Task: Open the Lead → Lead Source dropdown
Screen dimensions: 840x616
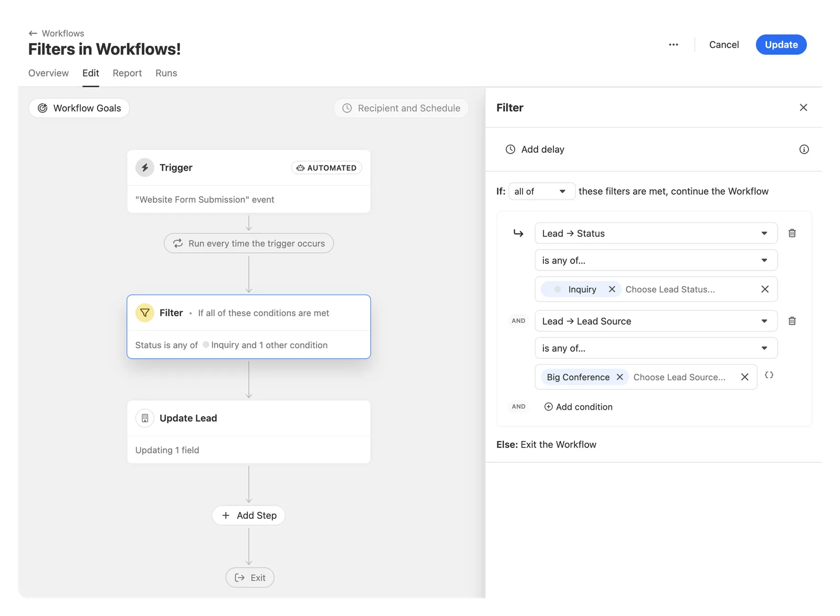Action: tap(656, 321)
